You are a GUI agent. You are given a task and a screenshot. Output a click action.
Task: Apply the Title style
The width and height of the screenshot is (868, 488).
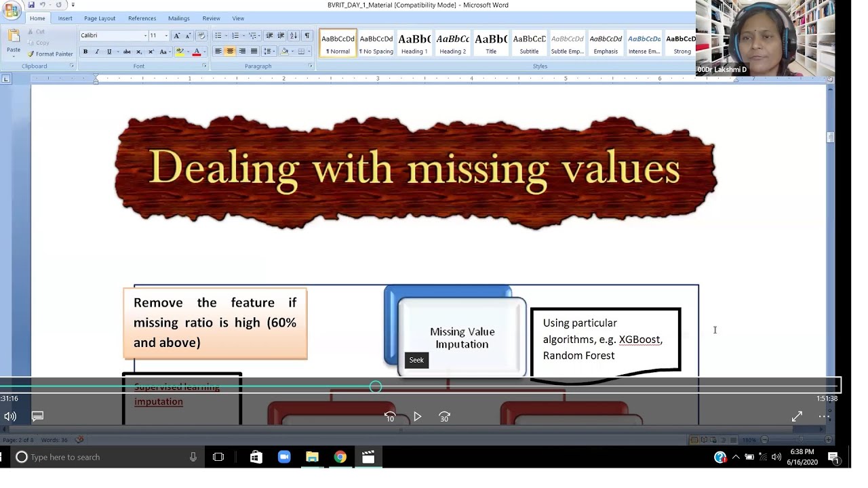tap(491, 43)
